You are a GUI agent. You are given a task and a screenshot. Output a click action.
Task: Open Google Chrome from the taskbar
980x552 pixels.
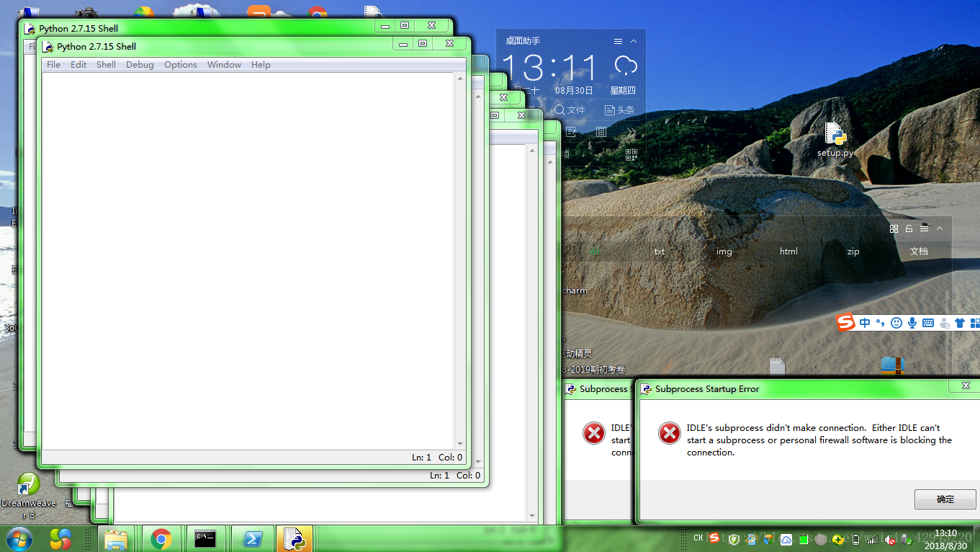(x=161, y=538)
